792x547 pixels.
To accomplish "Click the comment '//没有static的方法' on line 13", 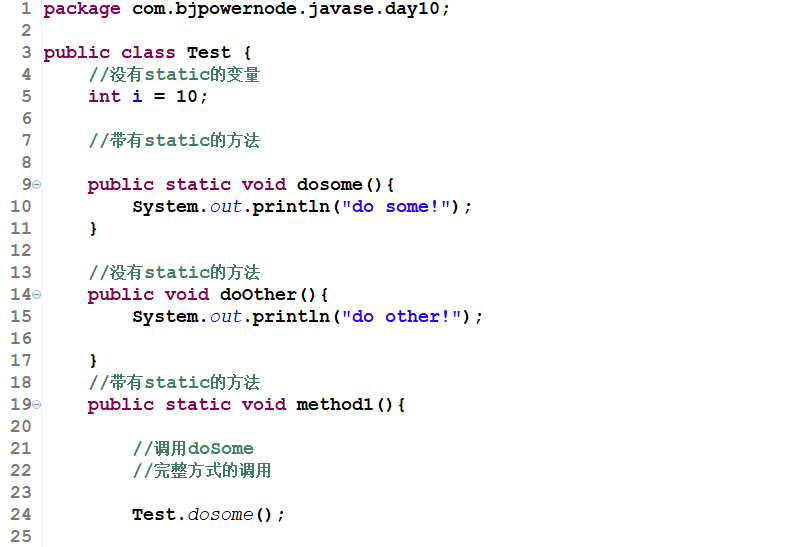I will [x=174, y=273].
